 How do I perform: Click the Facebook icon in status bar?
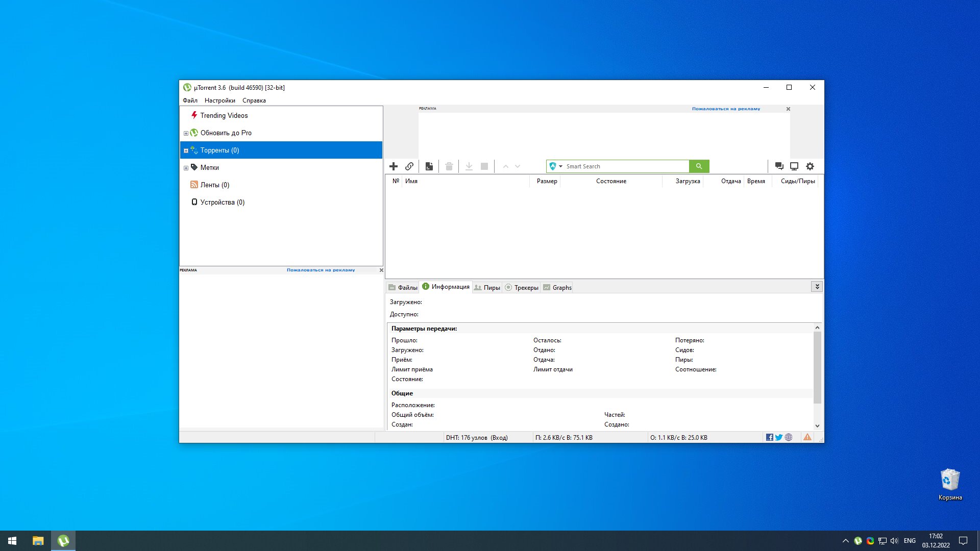tap(769, 437)
